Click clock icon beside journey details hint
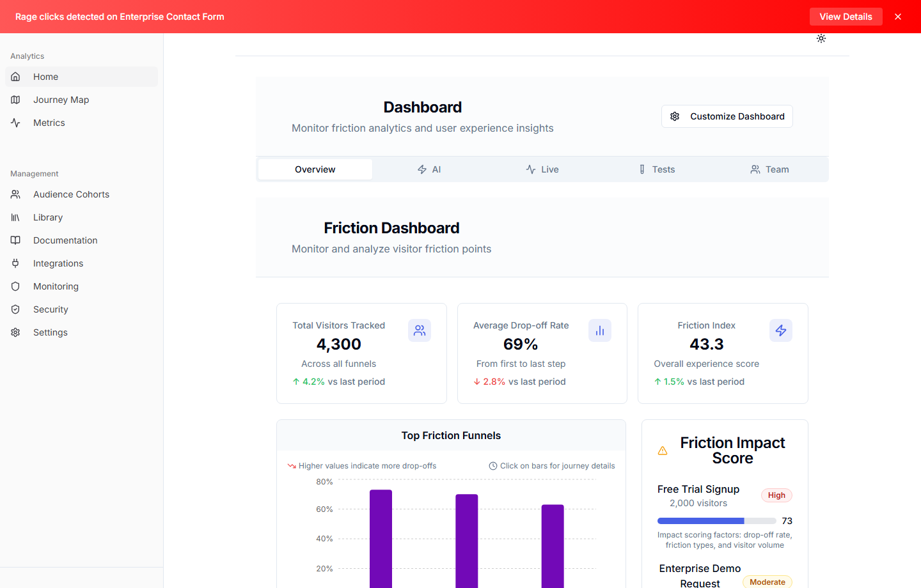Viewport: 921px width, 588px height. 493,466
